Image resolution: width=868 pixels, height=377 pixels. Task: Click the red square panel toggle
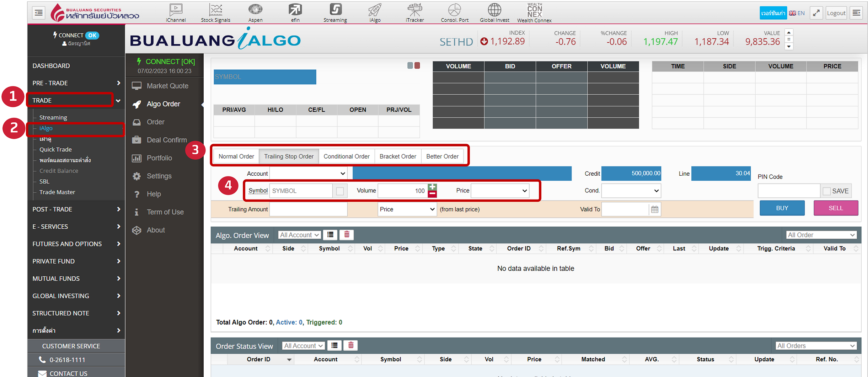pyautogui.click(x=417, y=65)
